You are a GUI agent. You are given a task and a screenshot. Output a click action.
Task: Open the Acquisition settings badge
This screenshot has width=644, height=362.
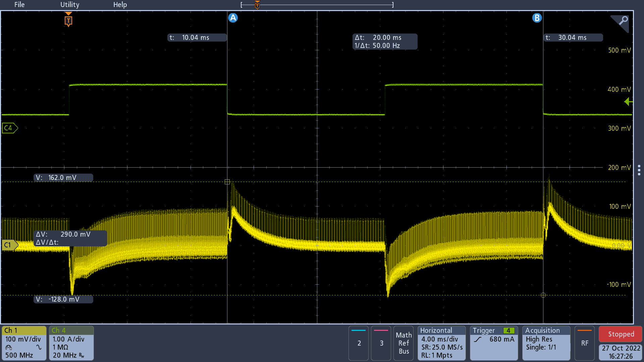(x=546, y=343)
